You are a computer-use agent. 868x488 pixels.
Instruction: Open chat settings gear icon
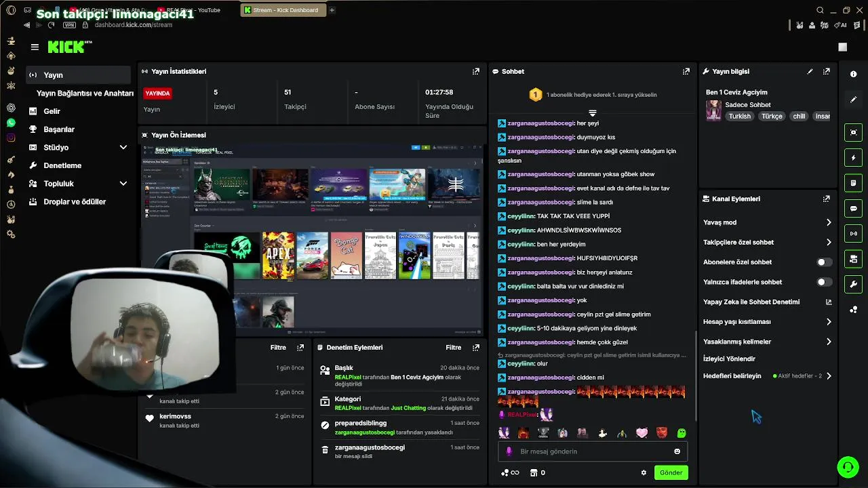644,472
